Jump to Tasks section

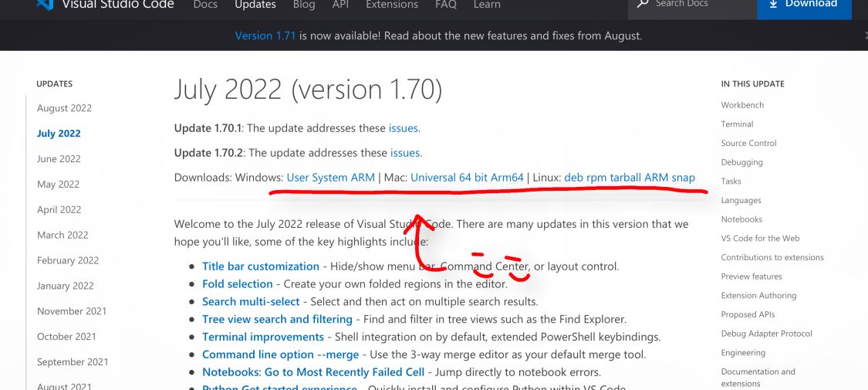coord(731,181)
